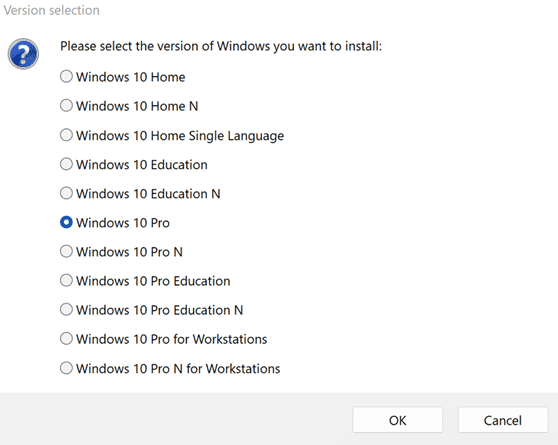Click the Windows 10 Home Single Language label
558x445 pixels.
(x=180, y=136)
